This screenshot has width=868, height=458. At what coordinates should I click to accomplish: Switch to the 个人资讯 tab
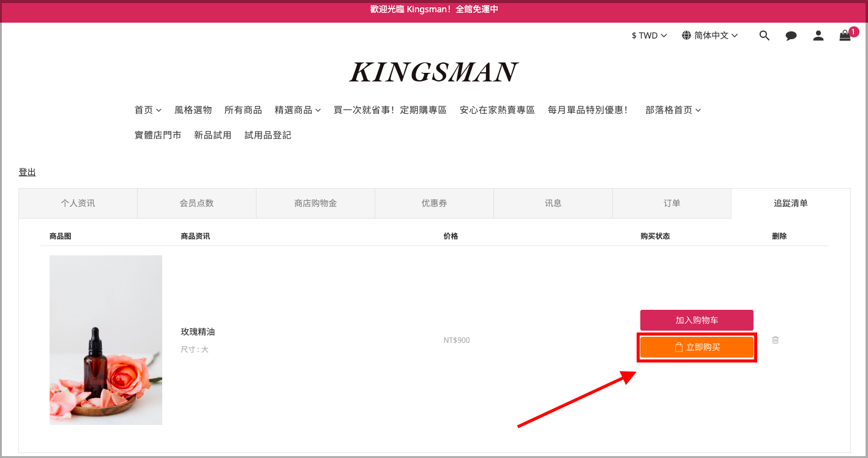click(x=78, y=203)
